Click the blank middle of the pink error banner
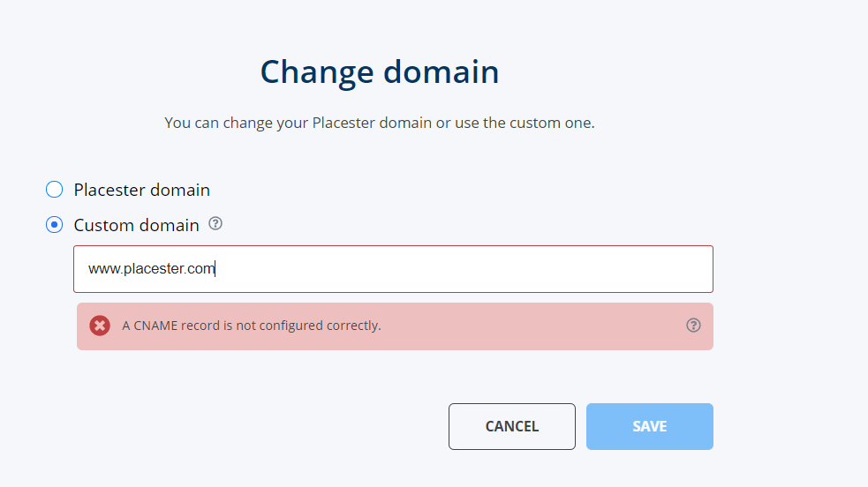 [x=530, y=326]
